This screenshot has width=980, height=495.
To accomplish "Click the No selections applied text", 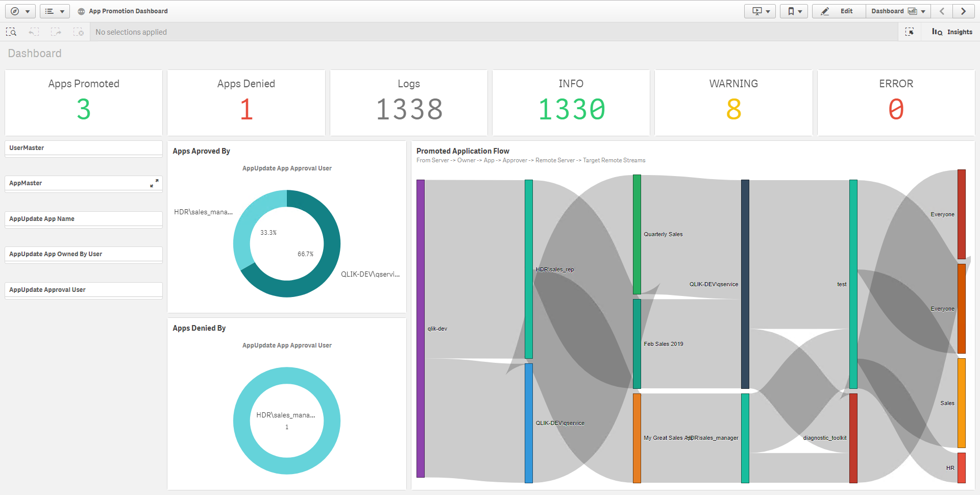I will pyautogui.click(x=131, y=32).
